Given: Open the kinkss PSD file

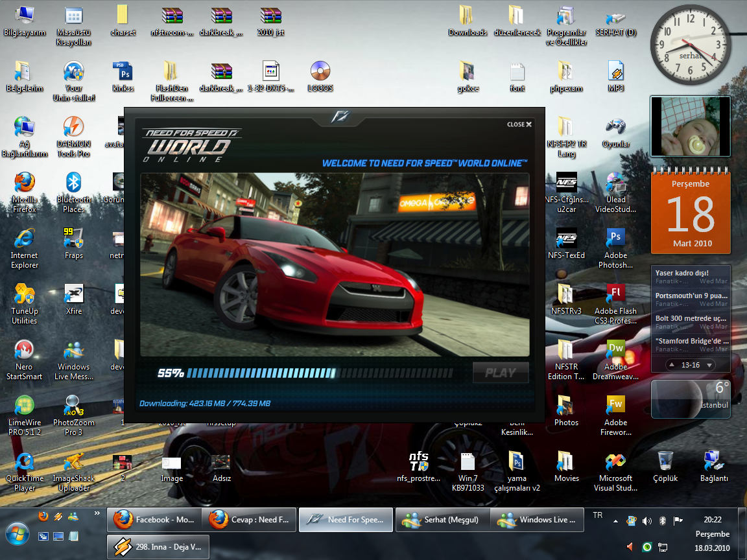Looking at the screenshot, I should coord(123,76).
